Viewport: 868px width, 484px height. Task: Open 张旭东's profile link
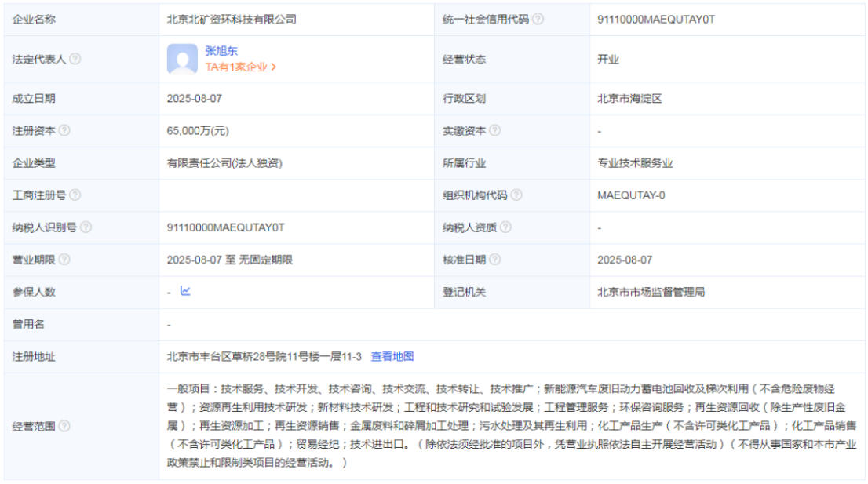pyautogui.click(x=221, y=50)
